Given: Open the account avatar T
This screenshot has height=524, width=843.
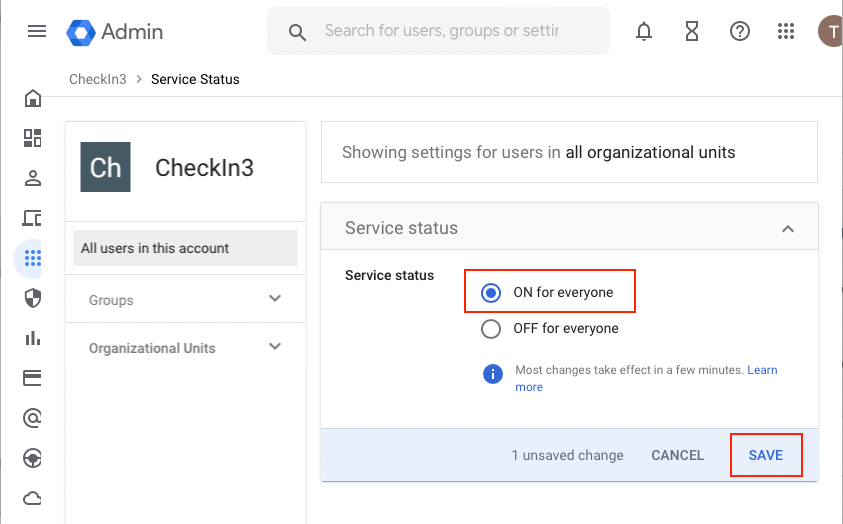Looking at the screenshot, I should [x=831, y=31].
